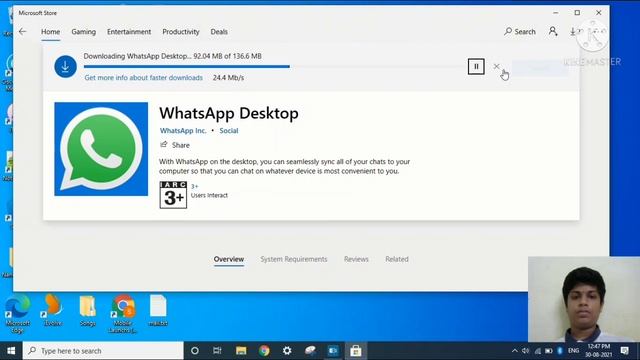Open the account profile icon
The height and width of the screenshot is (360, 640).
coord(553,31)
